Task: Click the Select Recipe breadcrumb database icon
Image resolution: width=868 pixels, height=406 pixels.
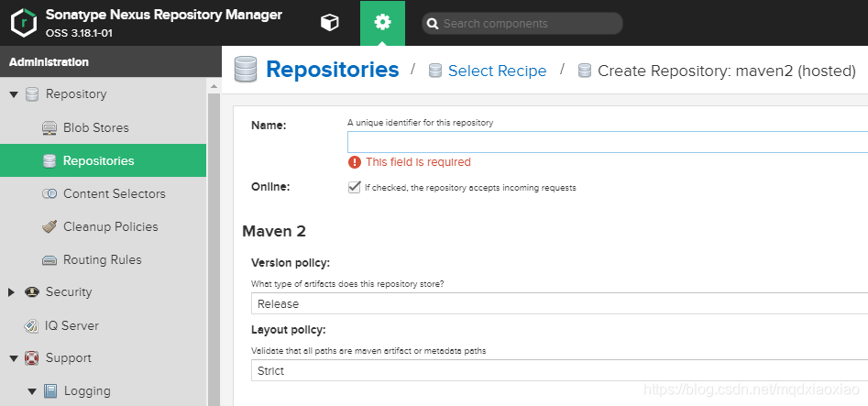Action: (x=435, y=71)
